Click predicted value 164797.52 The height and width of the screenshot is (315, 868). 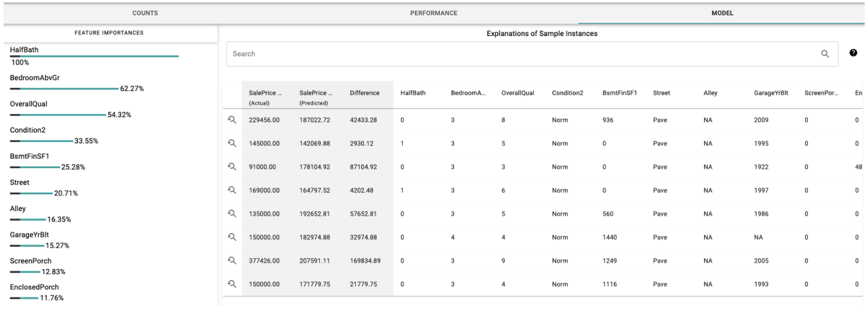(x=315, y=191)
